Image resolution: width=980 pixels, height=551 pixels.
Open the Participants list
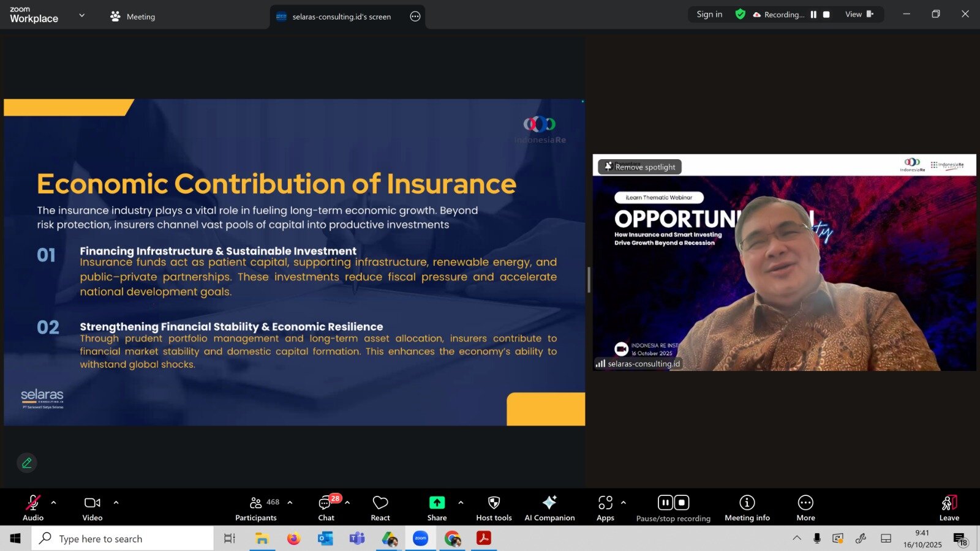click(257, 508)
